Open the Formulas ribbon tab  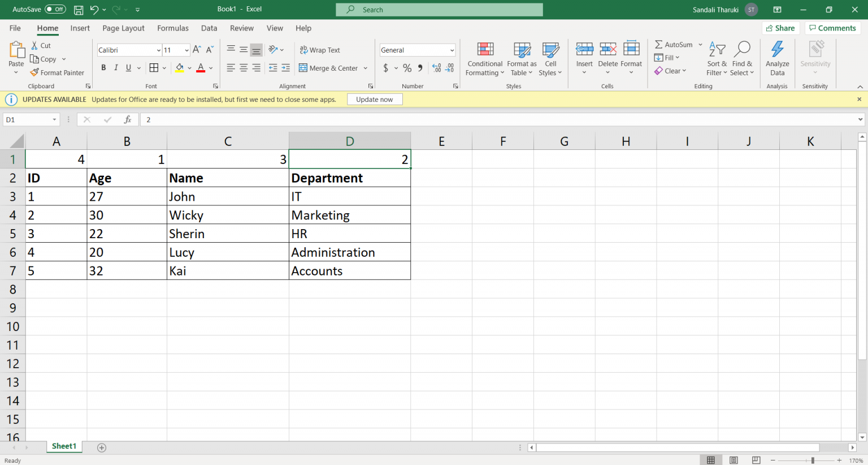173,28
